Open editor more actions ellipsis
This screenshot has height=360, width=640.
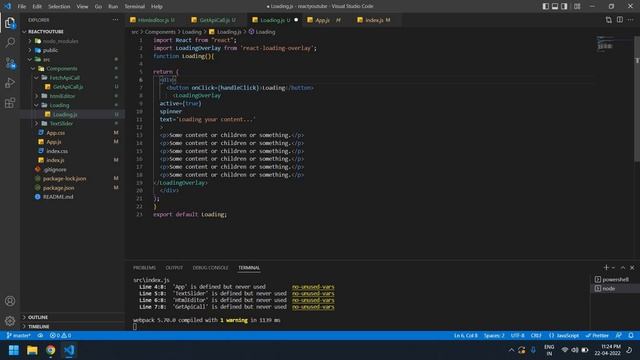point(631,20)
